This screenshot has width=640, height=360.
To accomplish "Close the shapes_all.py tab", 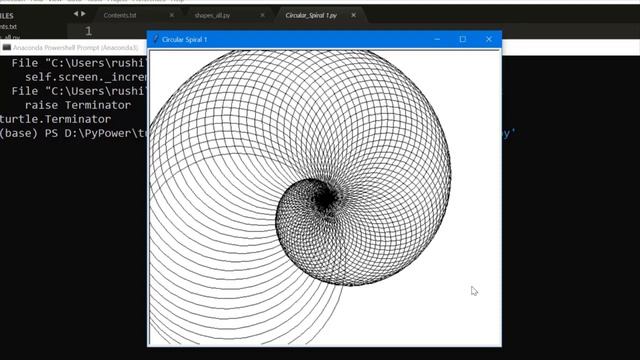I will [262, 15].
